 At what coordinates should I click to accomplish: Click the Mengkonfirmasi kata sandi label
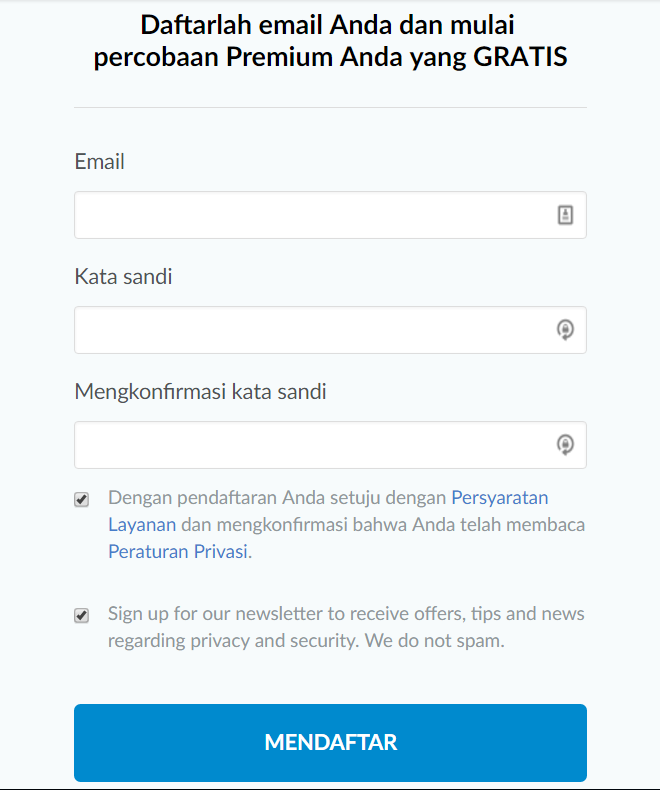click(x=201, y=392)
